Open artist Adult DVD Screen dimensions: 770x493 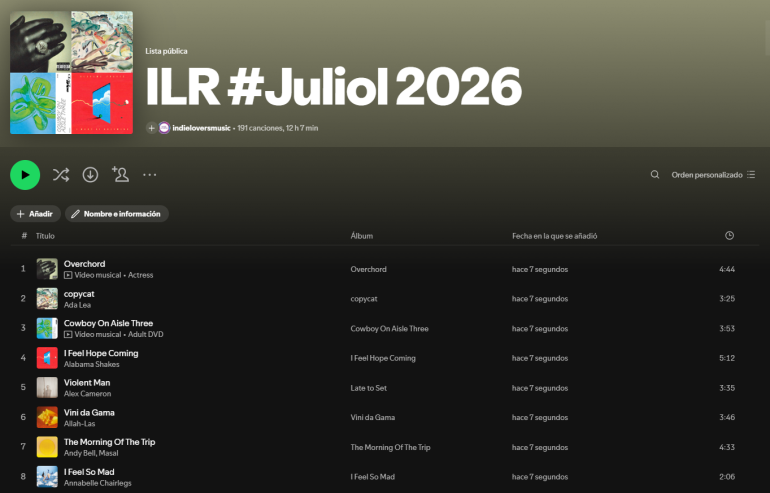pyautogui.click(x=146, y=334)
